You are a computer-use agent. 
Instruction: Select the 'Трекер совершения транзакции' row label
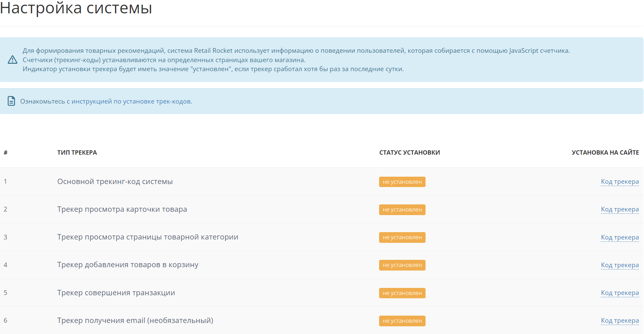click(116, 293)
